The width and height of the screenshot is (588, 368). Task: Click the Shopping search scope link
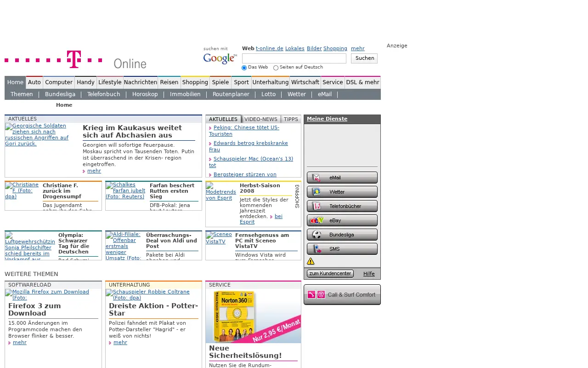tap(335, 48)
